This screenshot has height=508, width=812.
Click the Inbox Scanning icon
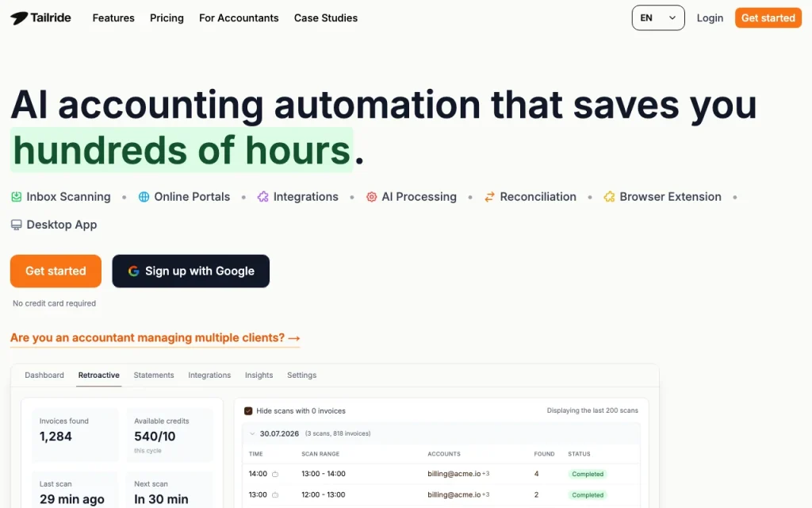click(17, 197)
